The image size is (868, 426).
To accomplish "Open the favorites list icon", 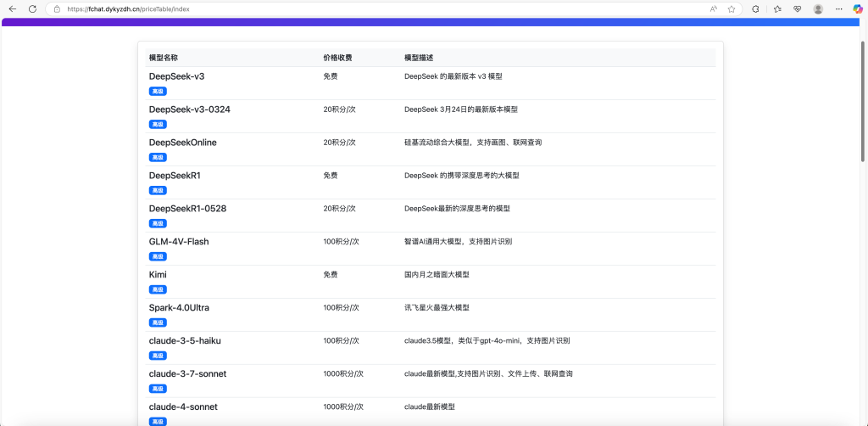I will click(777, 8).
